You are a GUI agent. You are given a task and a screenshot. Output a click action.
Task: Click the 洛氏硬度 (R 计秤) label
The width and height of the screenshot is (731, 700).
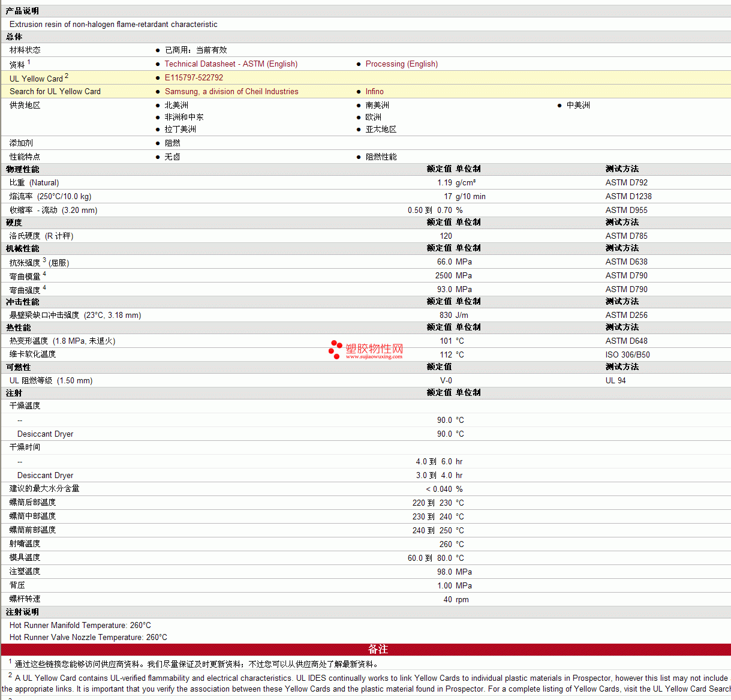[41, 236]
